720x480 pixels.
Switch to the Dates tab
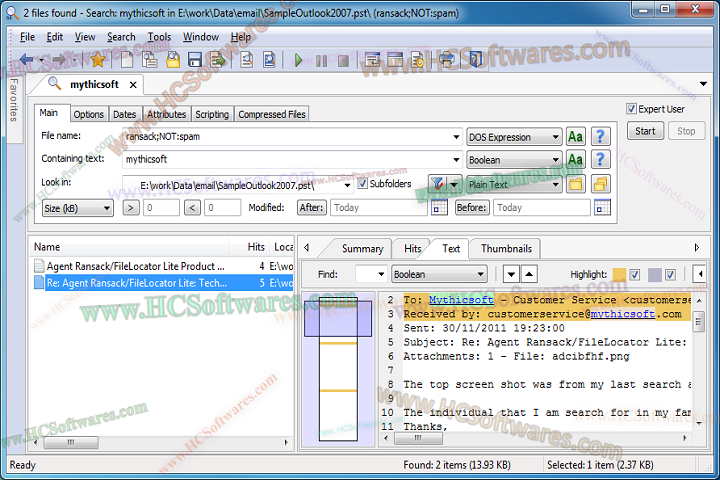tap(124, 114)
